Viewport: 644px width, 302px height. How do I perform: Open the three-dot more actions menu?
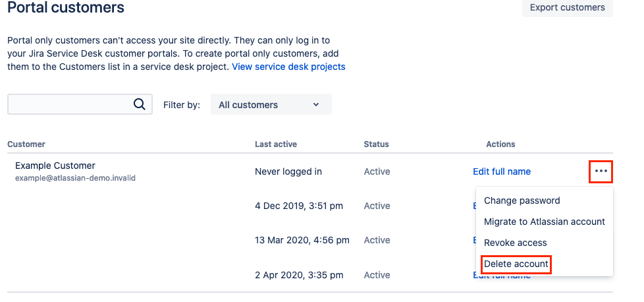point(601,171)
